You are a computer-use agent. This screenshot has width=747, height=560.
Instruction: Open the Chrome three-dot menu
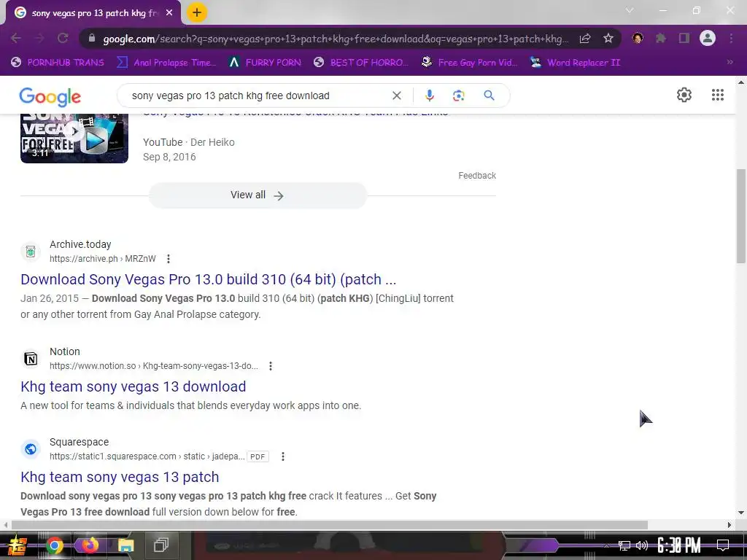tap(731, 38)
